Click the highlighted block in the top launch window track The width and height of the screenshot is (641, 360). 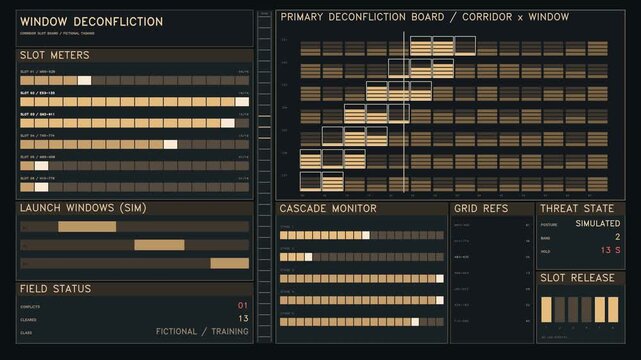click(87, 226)
